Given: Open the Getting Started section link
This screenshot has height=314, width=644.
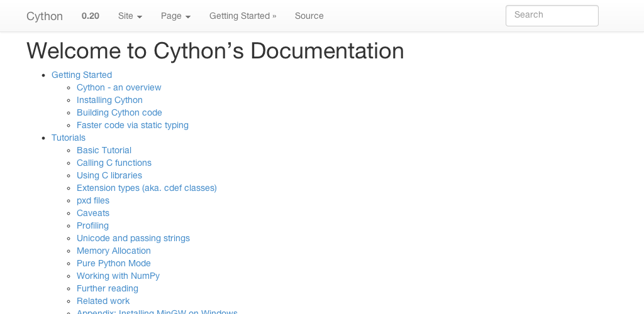Looking at the screenshot, I should click(82, 75).
